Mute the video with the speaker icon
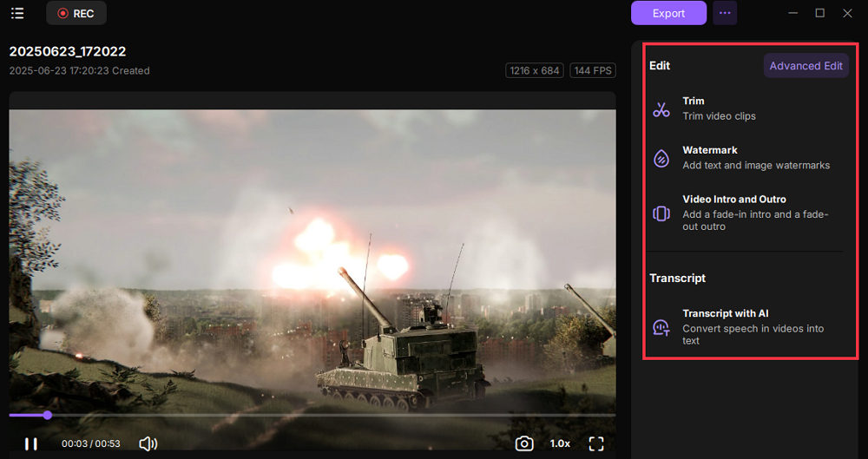The image size is (868, 459). (148, 443)
